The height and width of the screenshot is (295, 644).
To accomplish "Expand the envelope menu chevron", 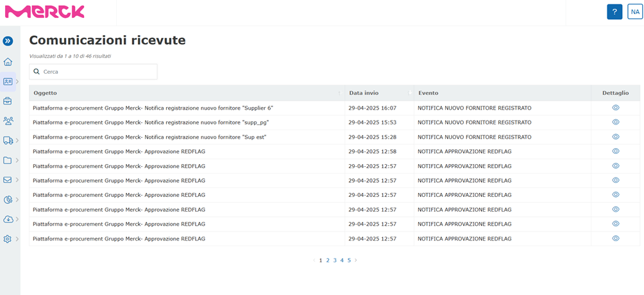I will [x=17, y=180].
